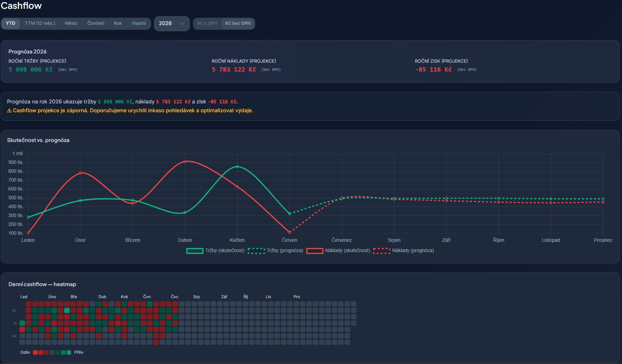Select the Měsíc period button
The image size is (622, 364).
[71, 23]
